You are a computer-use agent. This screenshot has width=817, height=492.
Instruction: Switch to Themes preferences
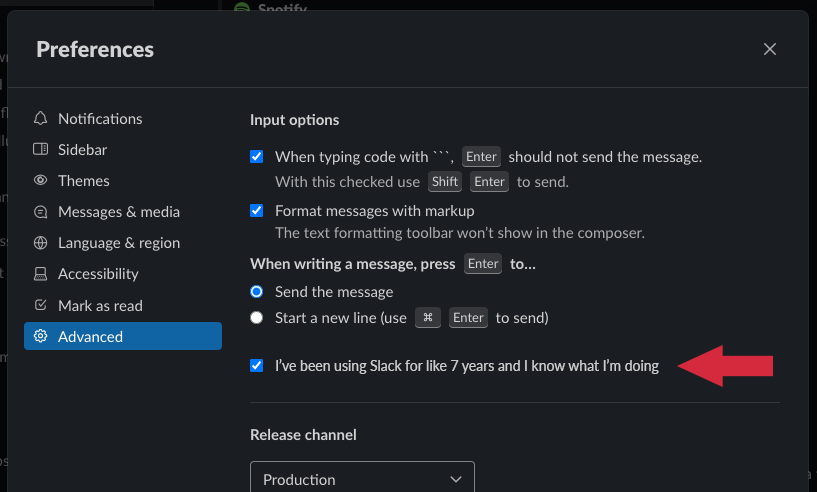pyautogui.click(x=123, y=180)
